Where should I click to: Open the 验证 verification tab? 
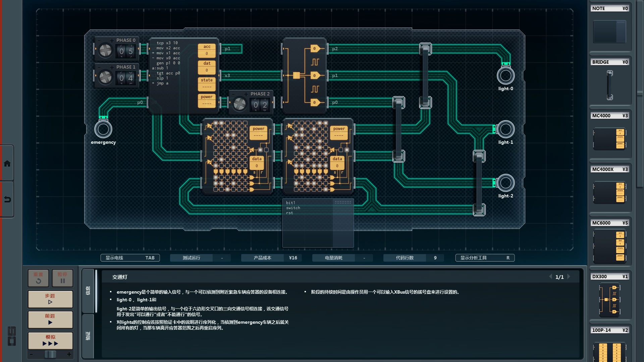[88, 336]
